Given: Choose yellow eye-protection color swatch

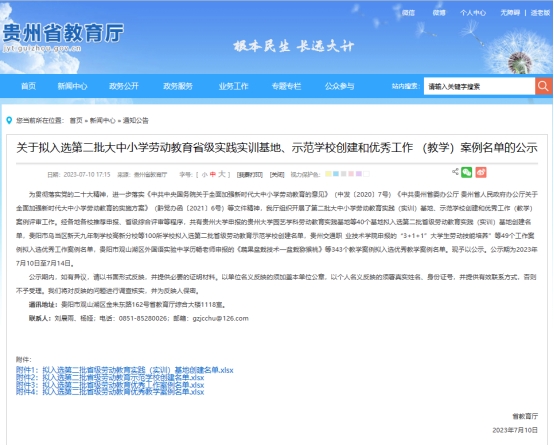Looking at the screenshot, I should 328,174.
